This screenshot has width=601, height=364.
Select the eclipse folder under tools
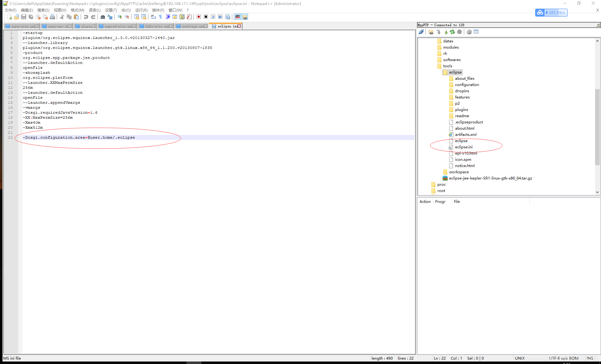point(455,72)
